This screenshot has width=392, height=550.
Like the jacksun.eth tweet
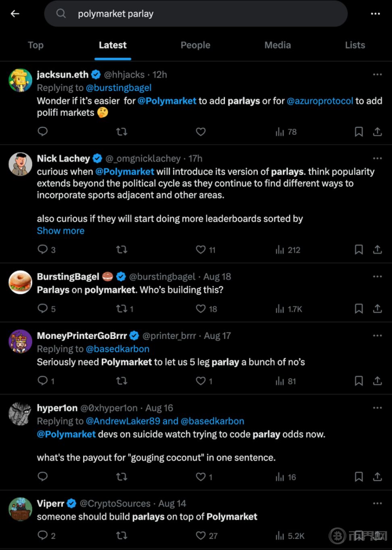tap(200, 132)
